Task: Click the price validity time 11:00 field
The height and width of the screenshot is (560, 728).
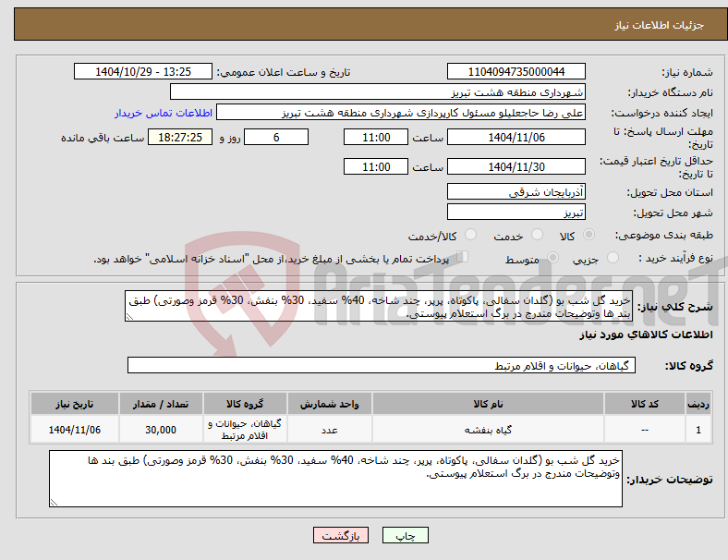Action: [x=376, y=166]
